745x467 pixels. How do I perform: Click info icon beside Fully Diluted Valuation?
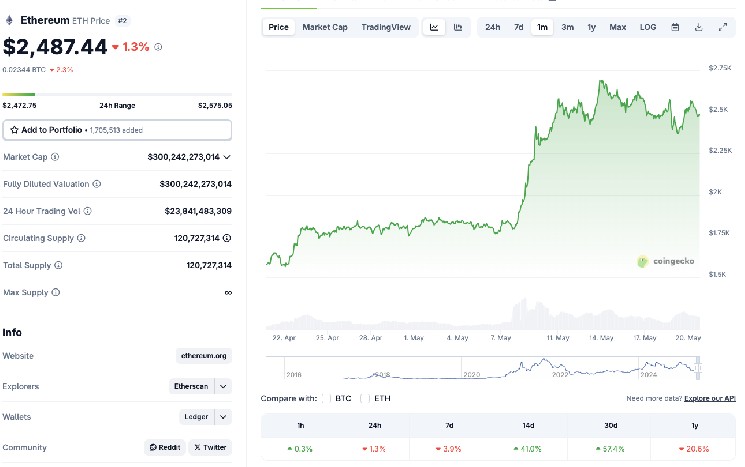[x=97, y=184]
